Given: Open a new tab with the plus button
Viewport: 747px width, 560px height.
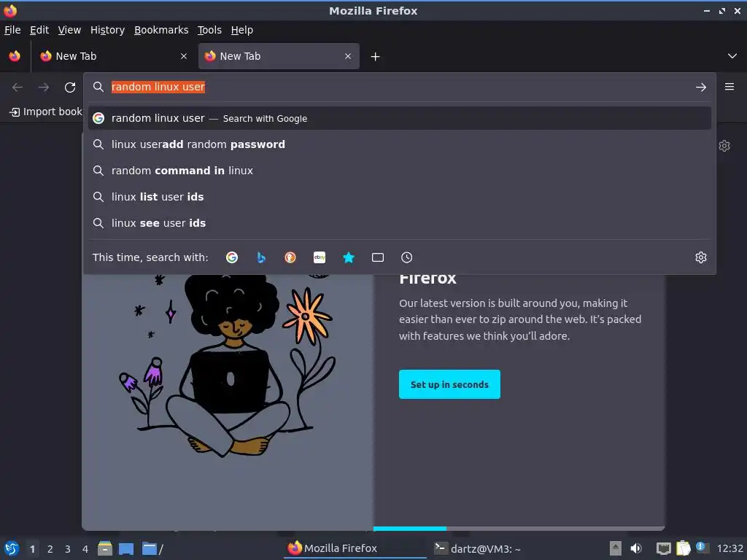Looking at the screenshot, I should pyautogui.click(x=376, y=57).
